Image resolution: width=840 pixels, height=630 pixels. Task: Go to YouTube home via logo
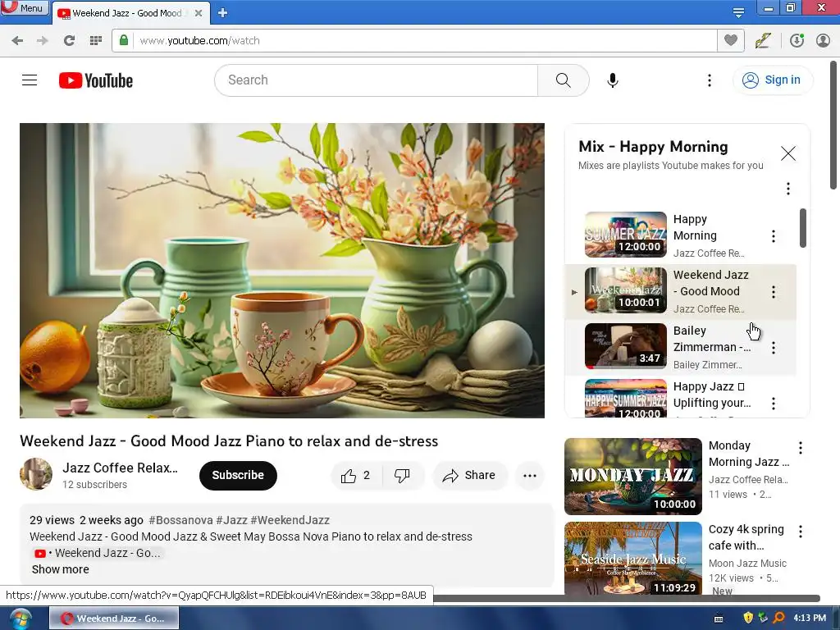coord(96,80)
